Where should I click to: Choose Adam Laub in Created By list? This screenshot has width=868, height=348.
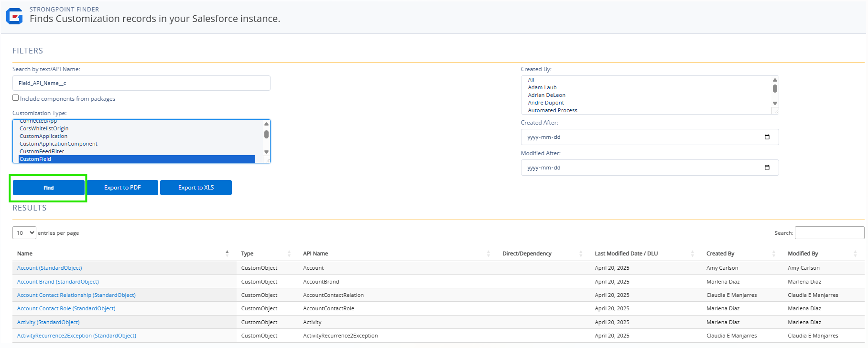coord(542,87)
